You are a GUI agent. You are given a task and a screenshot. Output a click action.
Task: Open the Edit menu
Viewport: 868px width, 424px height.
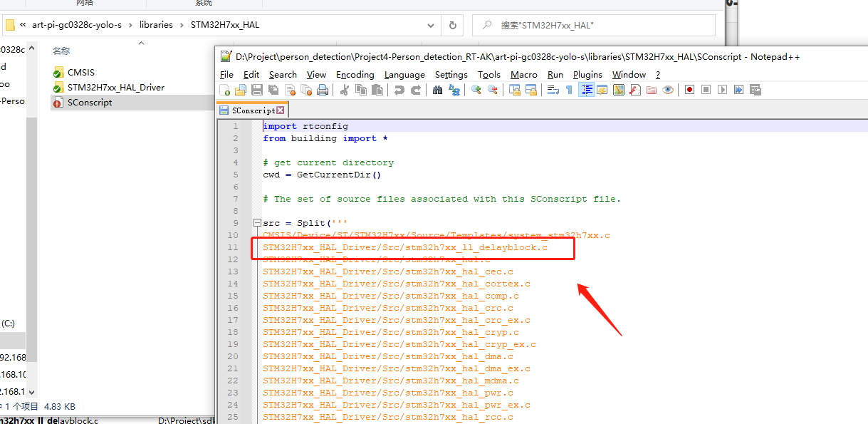click(251, 75)
